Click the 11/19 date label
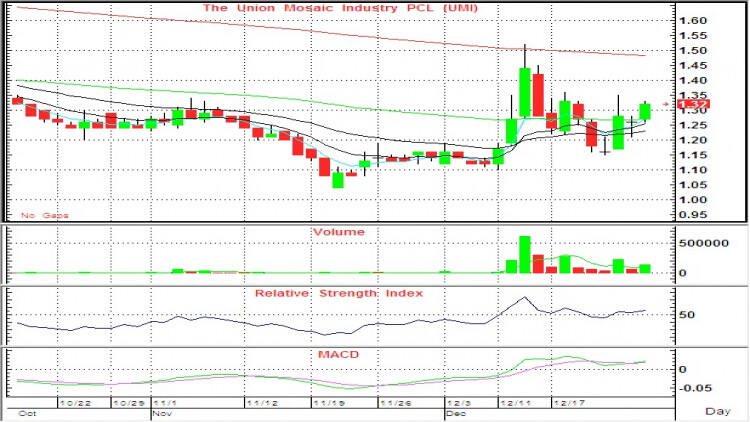Screen dimensions: 750x422 pos(329,403)
